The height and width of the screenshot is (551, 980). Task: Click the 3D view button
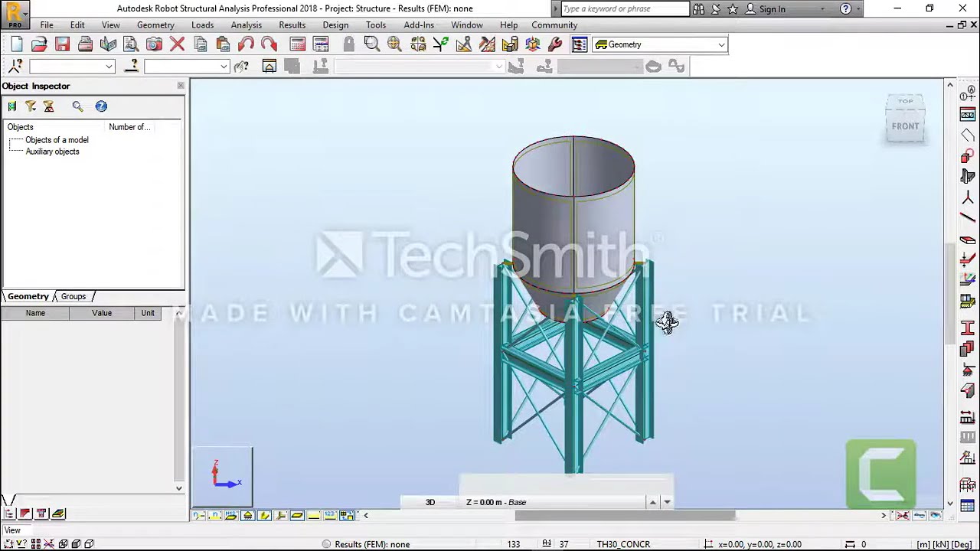(x=430, y=502)
